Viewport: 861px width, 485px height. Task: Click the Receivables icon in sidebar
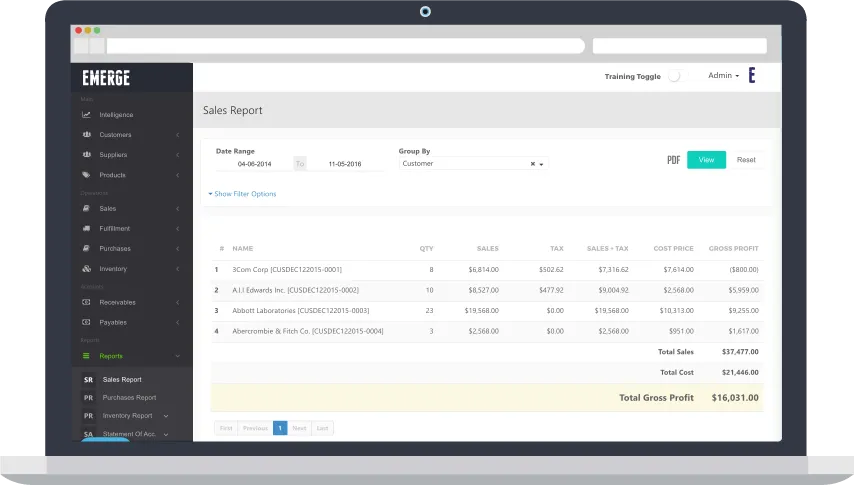[x=87, y=302]
